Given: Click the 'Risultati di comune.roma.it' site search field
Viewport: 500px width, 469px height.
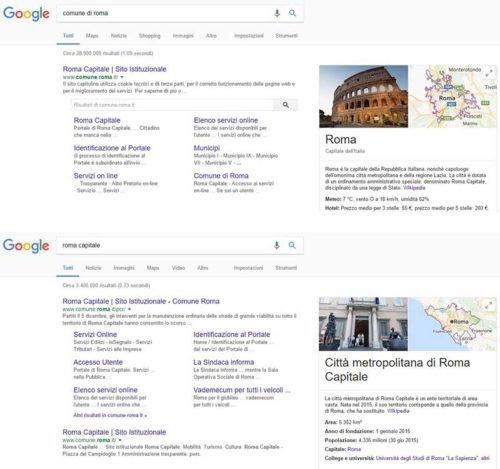Looking at the screenshot, I should 172,105.
